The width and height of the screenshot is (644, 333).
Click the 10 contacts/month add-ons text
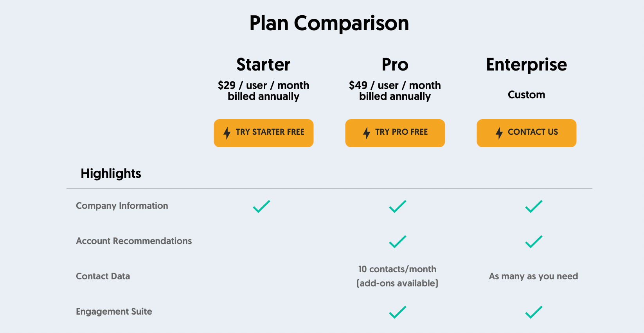398,276
